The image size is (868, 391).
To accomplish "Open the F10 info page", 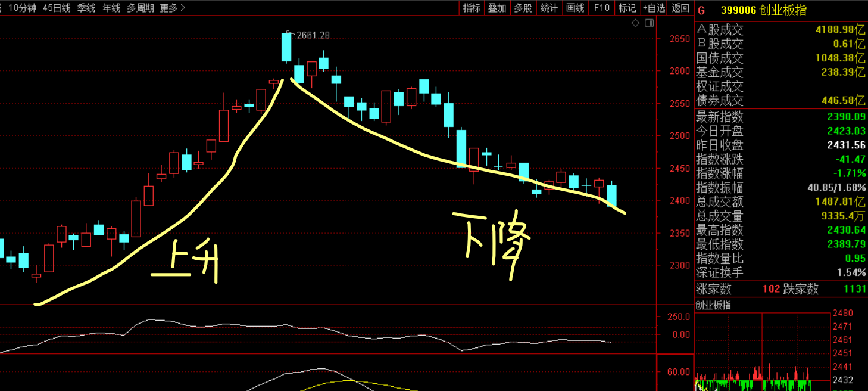I will [x=602, y=8].
